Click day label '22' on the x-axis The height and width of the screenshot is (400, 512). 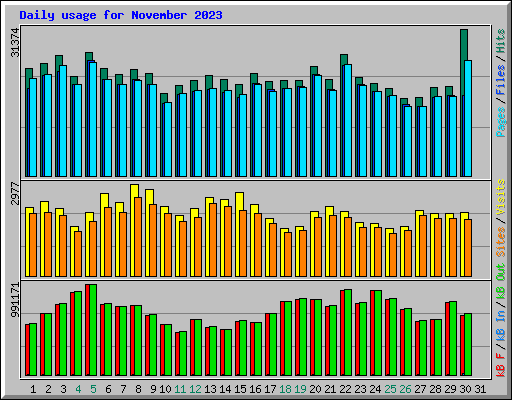(x=345, y=389)
